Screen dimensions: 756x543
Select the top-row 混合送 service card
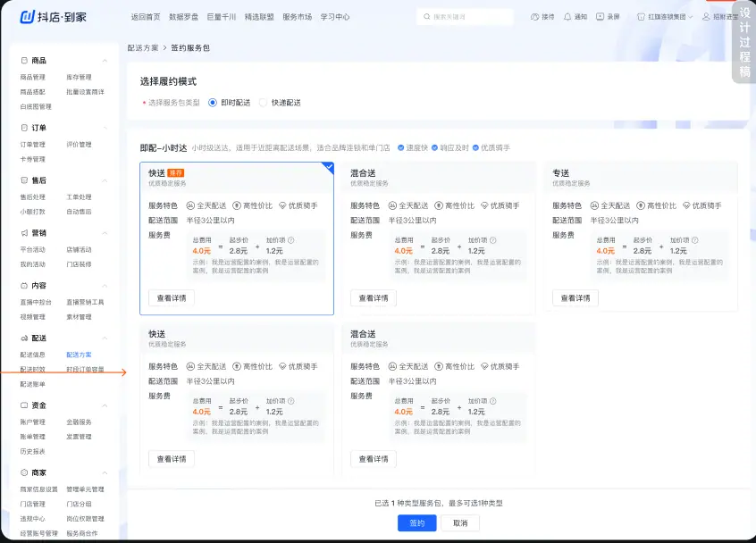439,238
